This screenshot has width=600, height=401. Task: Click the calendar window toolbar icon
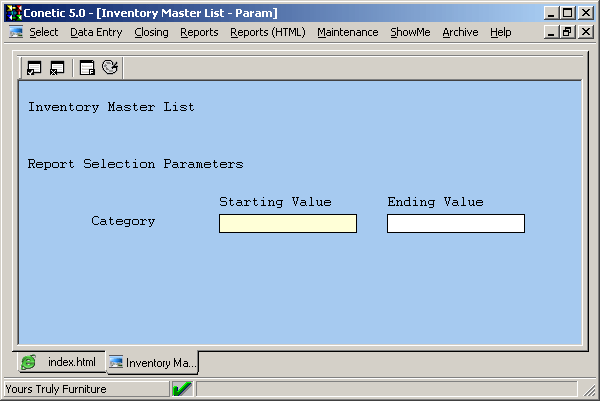88,68
